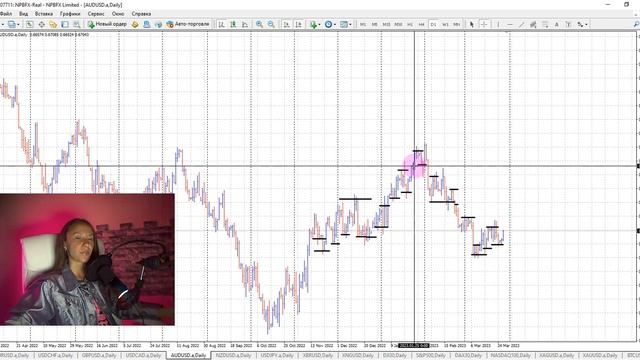
Task: Click the Новый ордер button
Action: [107, 24]
